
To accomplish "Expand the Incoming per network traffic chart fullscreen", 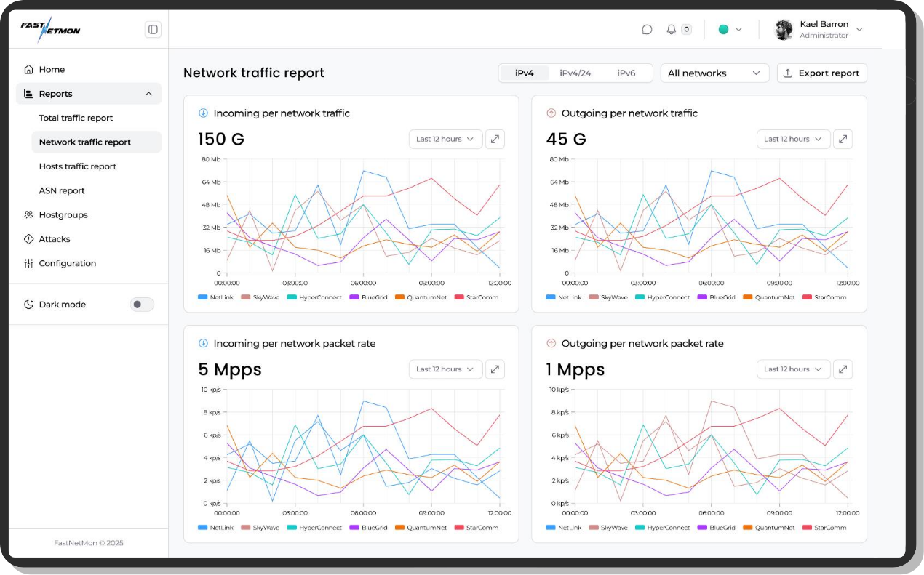I will coord(495,139).
